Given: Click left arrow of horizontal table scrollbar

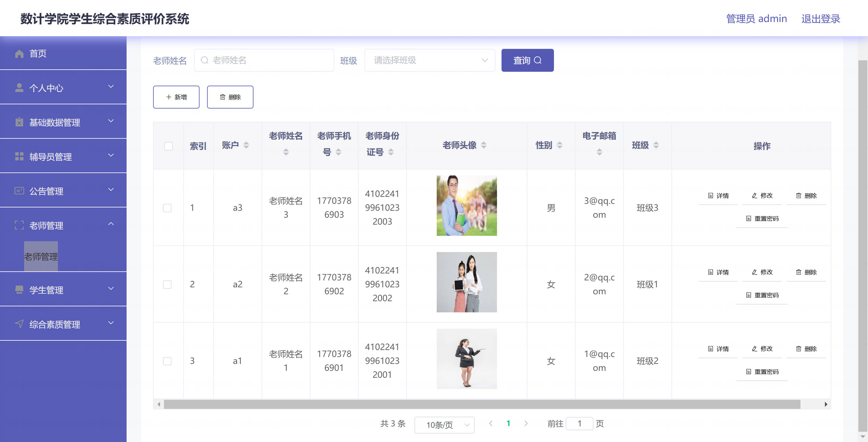Looking at the screenshot, I should click(x=159, y=404).
